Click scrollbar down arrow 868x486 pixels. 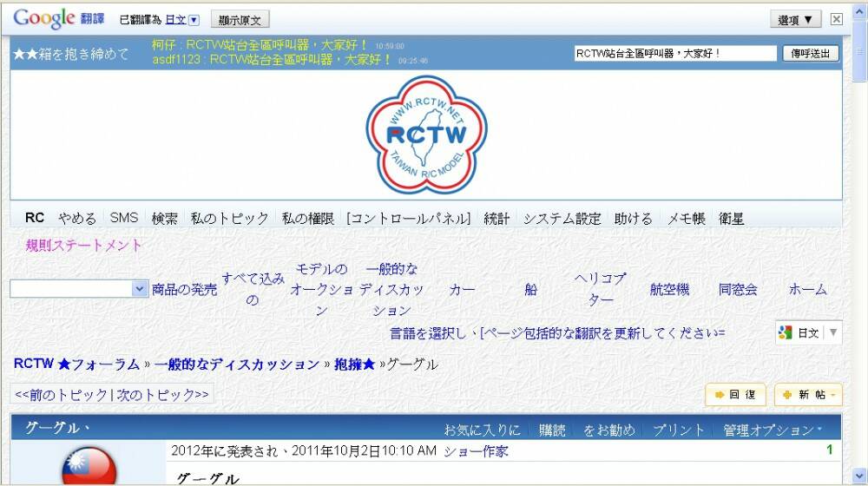click(x=859, y=475)
